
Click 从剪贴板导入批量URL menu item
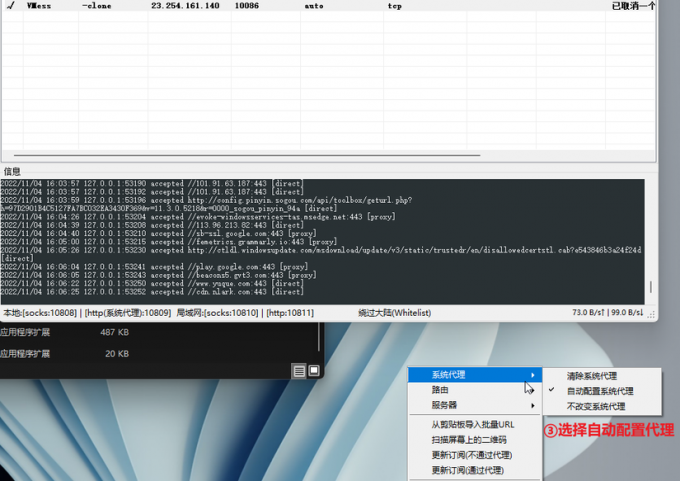click(x=472, y=425)
